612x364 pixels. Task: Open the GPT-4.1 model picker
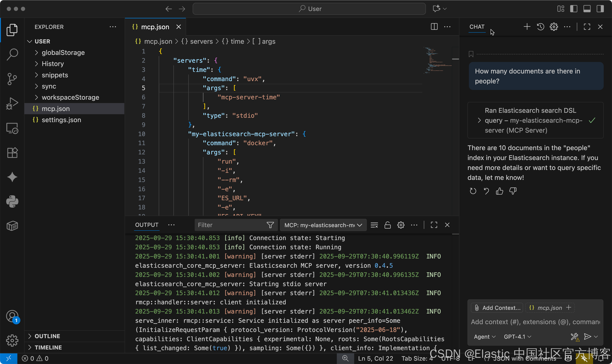[x=518, y=337]
